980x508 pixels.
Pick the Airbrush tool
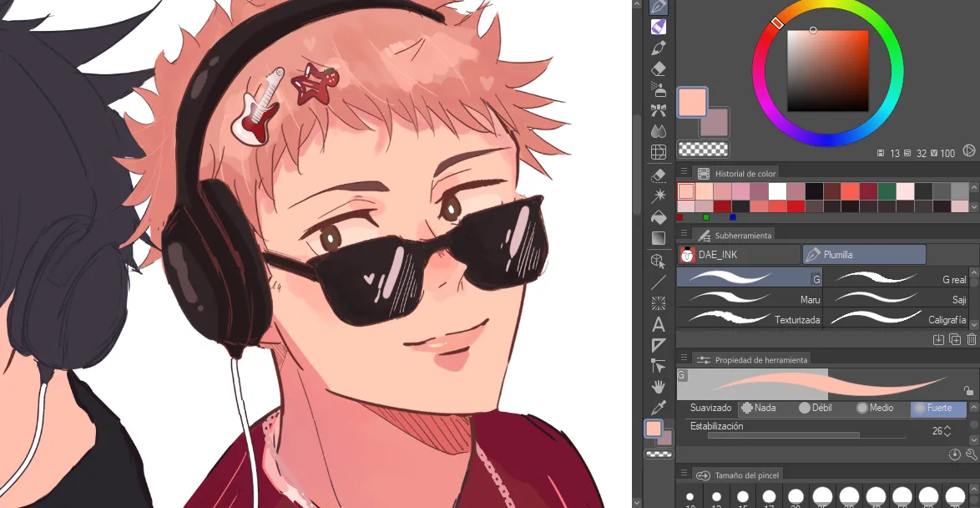(x=658, y=89)
